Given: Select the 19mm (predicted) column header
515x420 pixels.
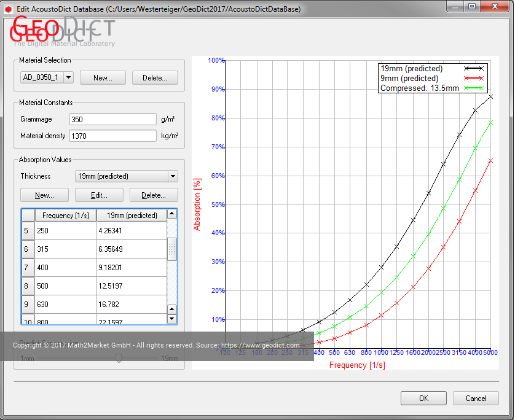Looking at the screenshot, I should [132, 216].
